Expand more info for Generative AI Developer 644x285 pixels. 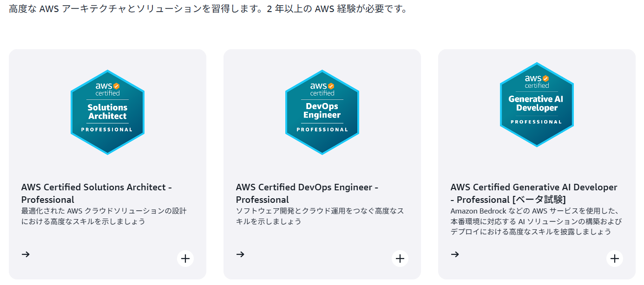coord(615,258)
